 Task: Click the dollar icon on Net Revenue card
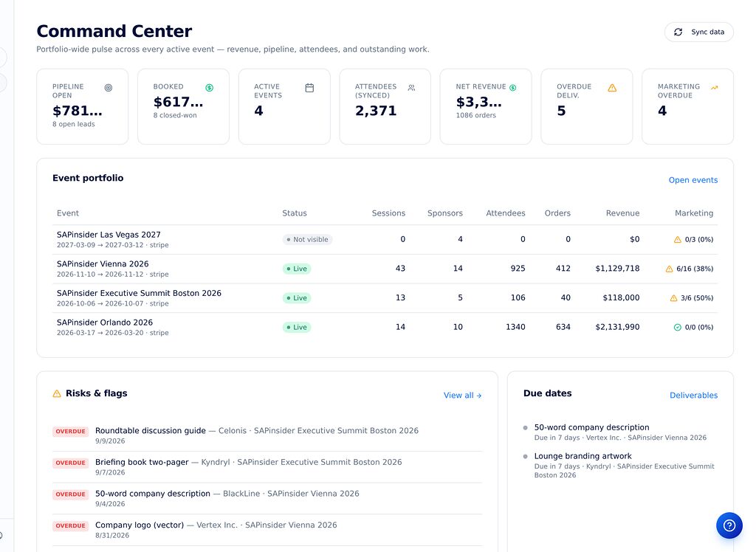(x=513, y=88)
